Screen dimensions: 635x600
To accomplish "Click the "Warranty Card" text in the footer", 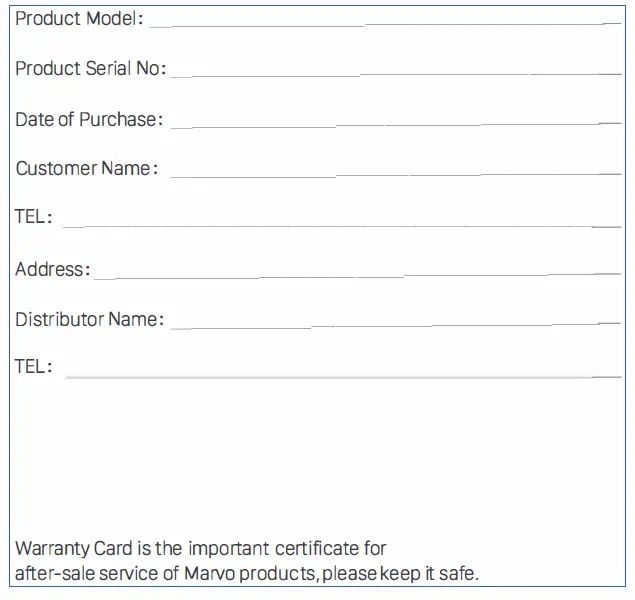I will click(66, 549).
